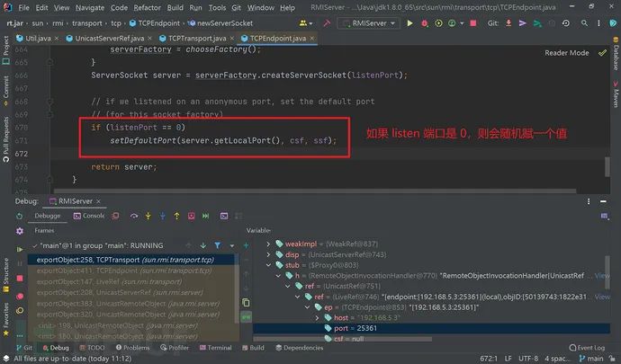The width and height of the screenshot is (621, 364).
Task: Open debugger settings gear icon
Action: (x=20, y=231)
